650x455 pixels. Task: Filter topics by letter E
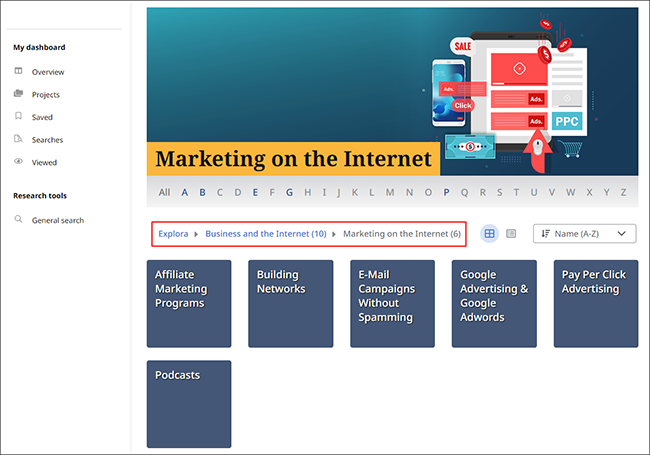(x=255, y=192)
